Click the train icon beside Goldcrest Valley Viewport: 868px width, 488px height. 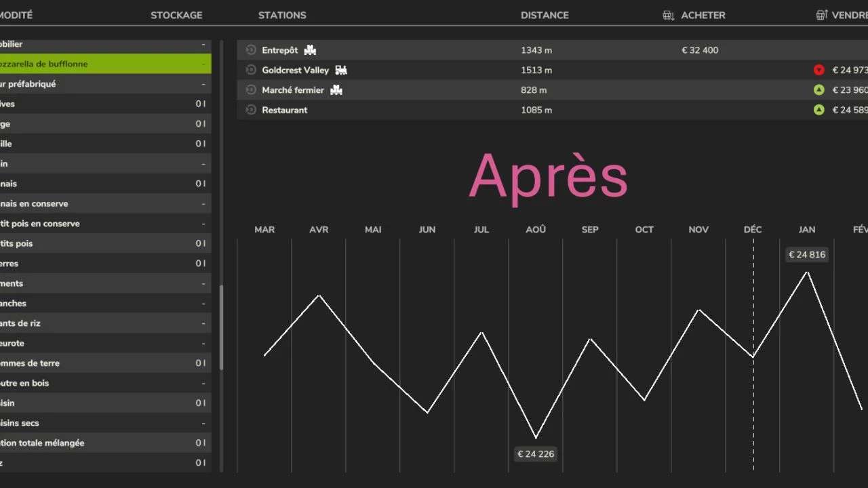[x=341, y=69]
